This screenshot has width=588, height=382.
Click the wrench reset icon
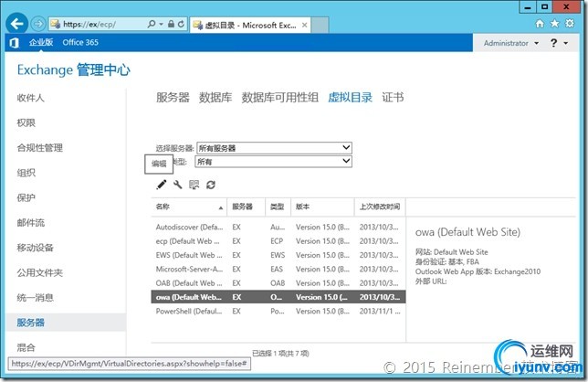[178, 185]
